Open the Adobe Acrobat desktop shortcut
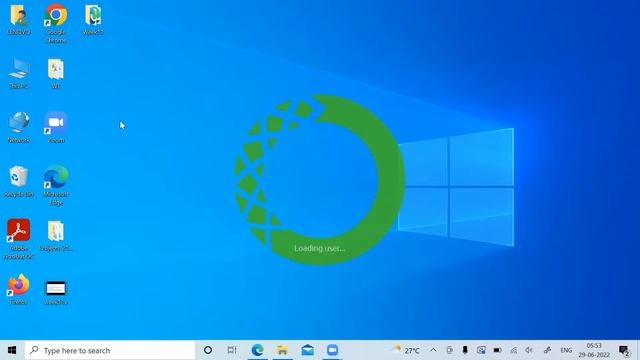This screenshot has height=360, width=640. [x=19, y=239]
